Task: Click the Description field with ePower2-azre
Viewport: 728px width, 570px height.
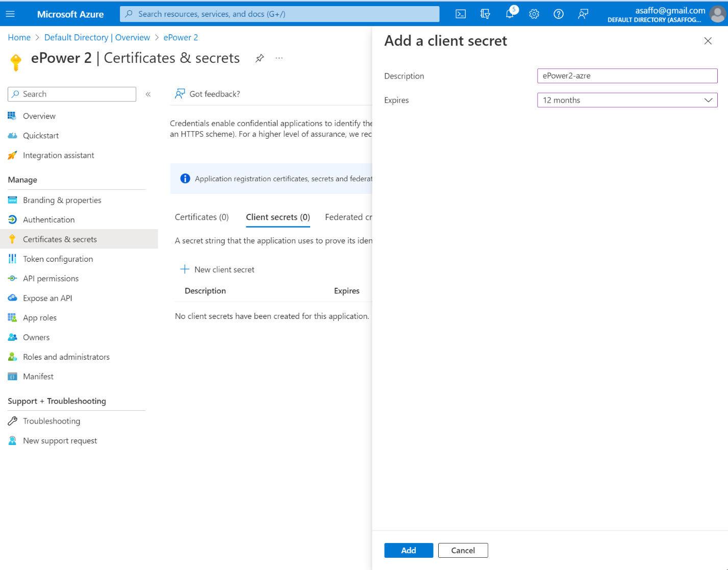Action: (x=627, y=76)
